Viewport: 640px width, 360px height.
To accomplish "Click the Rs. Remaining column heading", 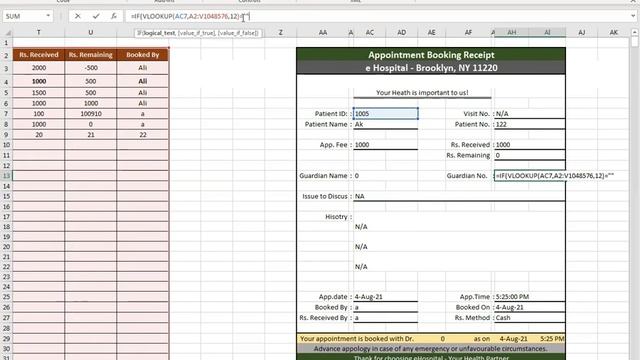I will click(x=91, y=55).
